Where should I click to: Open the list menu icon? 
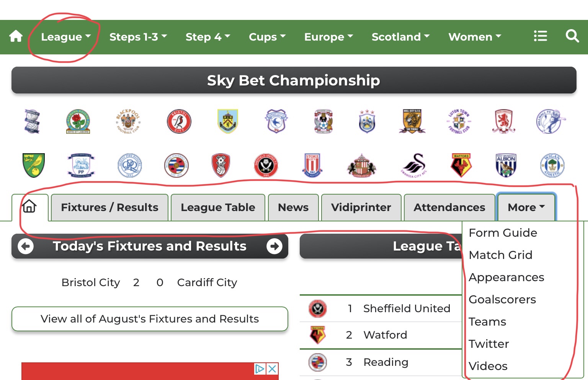pyautogui.click(x=540, y=36)
